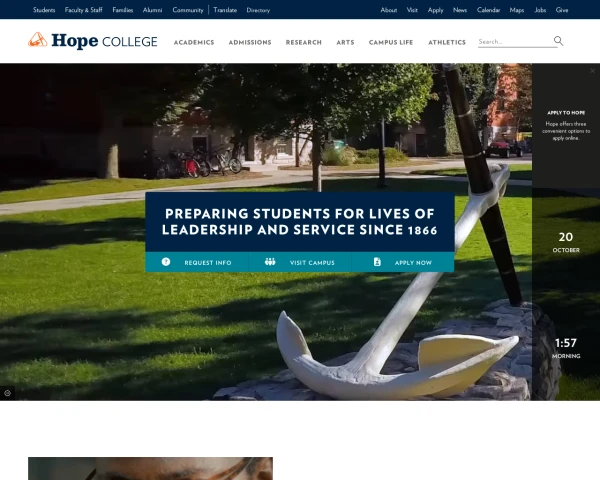Viewport: 600px width, 480px height.
Task: Open the news thumbnail image below the hero
Action: pos(150,469)
